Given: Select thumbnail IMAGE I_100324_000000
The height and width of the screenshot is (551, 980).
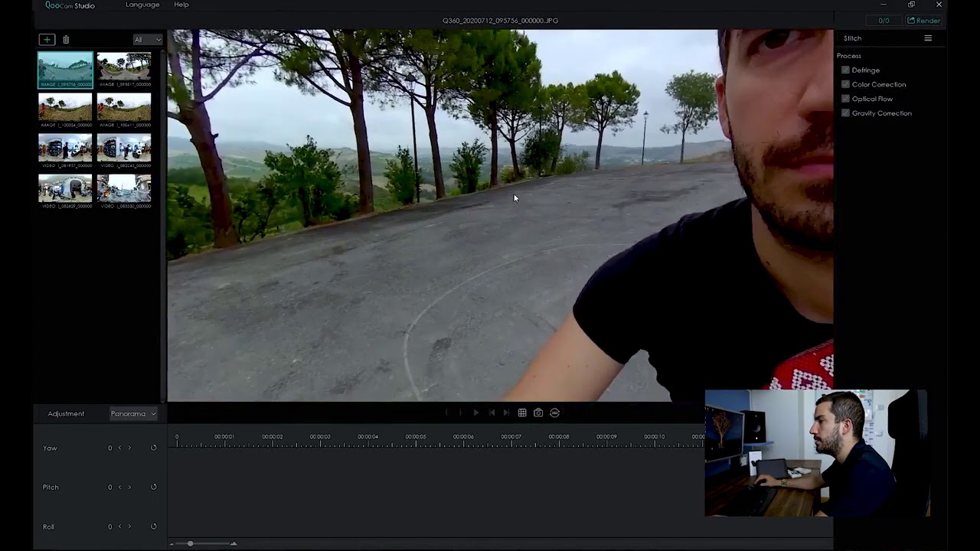Looking at the screenshot, I should coord(65,110).
